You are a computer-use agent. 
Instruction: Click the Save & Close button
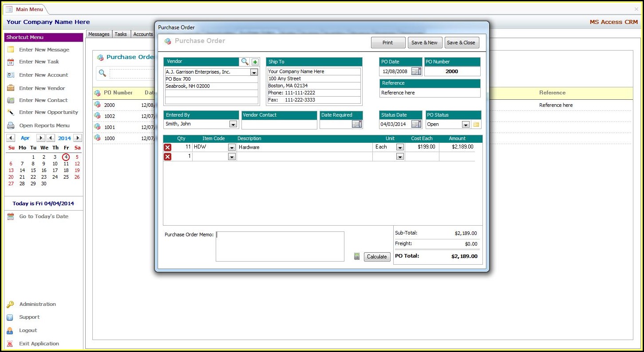pyautogui.click(x=461, y=43)
